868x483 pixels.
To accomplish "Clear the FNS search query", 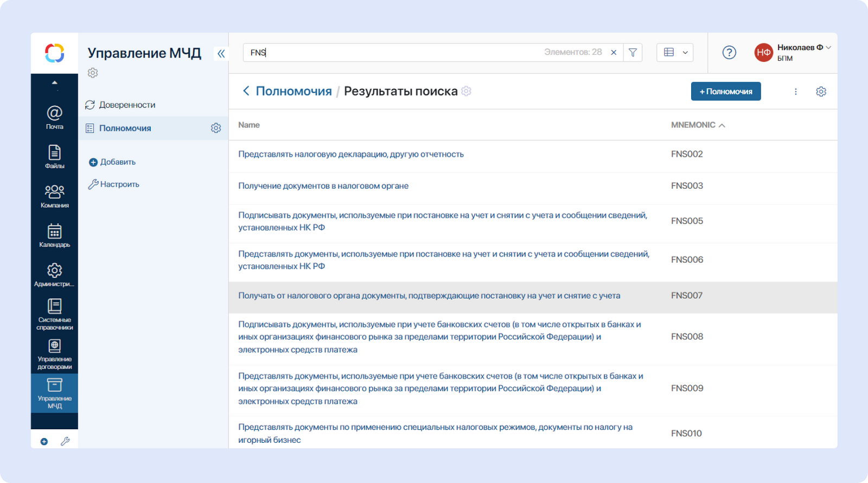I will point(614,53).
